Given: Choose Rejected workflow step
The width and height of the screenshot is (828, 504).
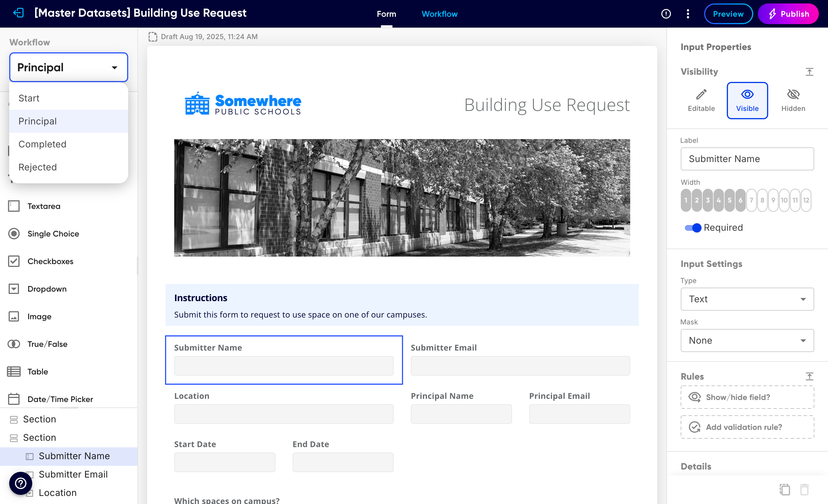Looking at the screenshot, I should (x=68, y=167).
